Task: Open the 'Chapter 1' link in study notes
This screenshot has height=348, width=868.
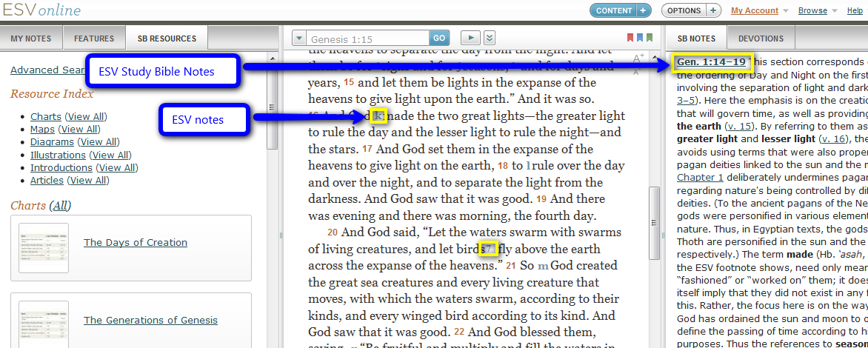Action: [701, 176]
